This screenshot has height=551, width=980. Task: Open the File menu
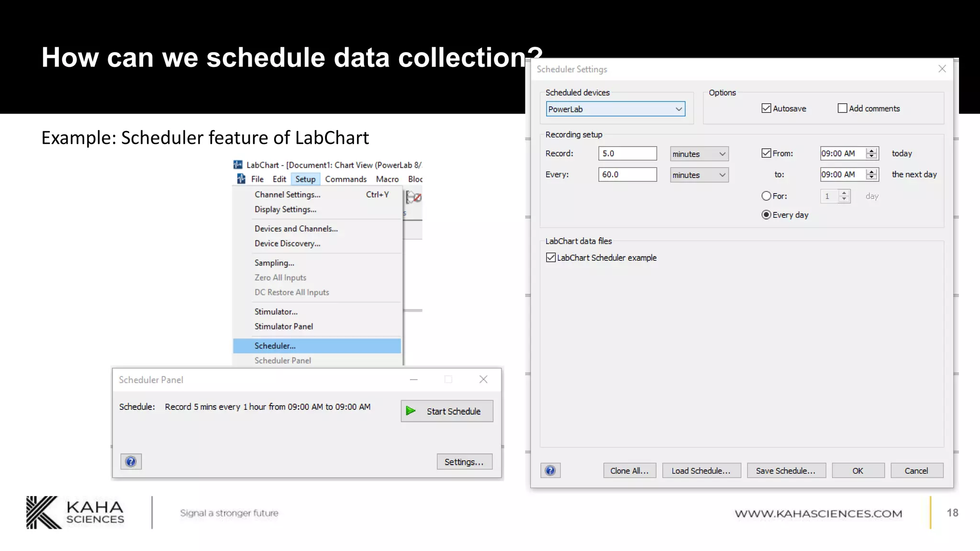click(x=257, y=179)
